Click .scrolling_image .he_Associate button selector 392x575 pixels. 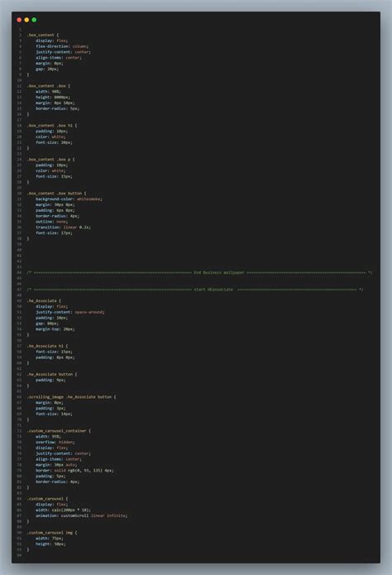69,397
